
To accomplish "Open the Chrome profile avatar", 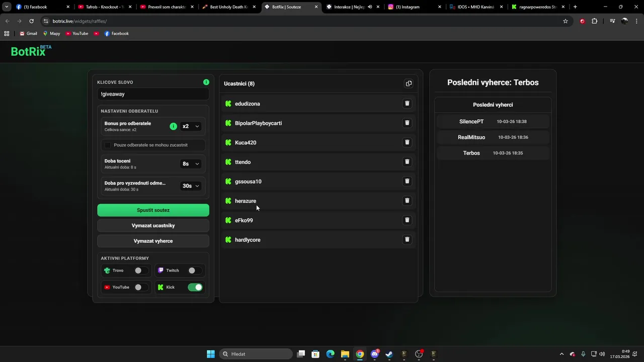I will [625, 21].
